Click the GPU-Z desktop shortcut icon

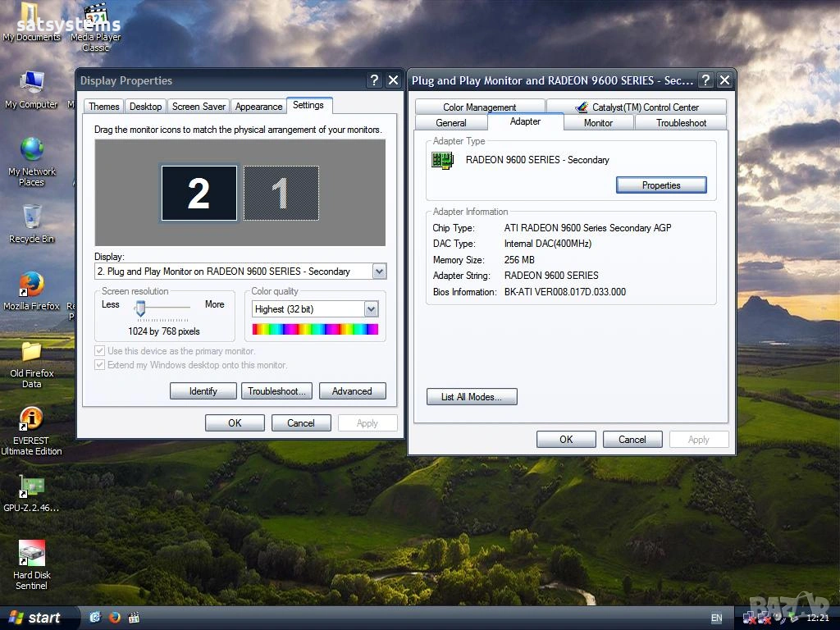[31, 486]
